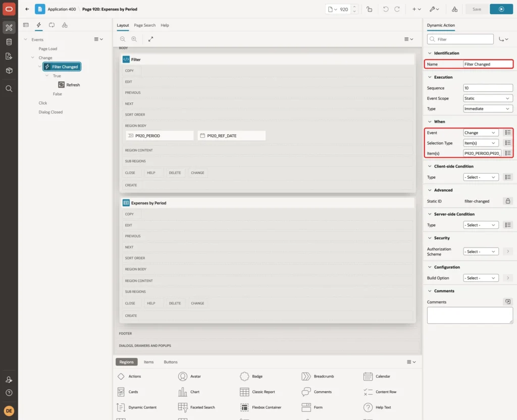Click the Save button
517x420 pixels.
pyautogui.click(x=477, y=9)
